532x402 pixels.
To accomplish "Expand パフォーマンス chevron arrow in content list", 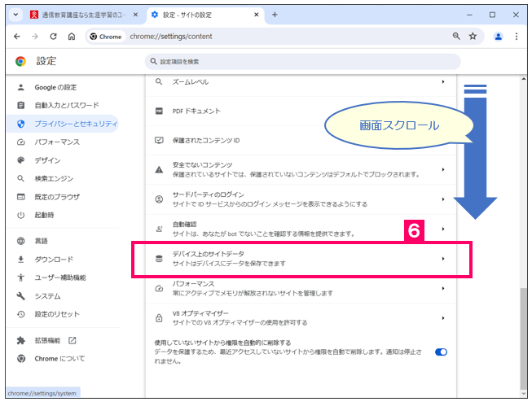I will click(442, 288).
